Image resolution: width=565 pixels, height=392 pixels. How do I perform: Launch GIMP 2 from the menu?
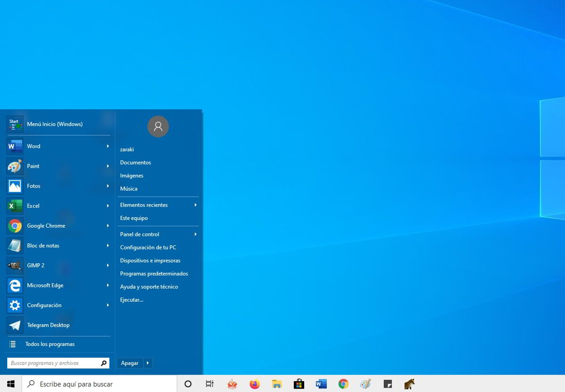[35, 265]
